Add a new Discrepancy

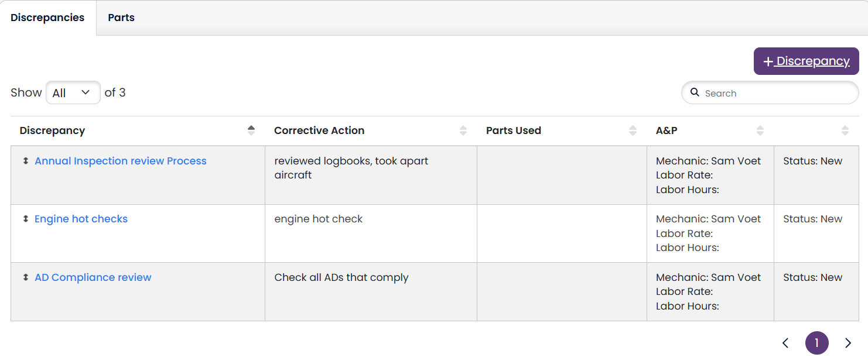(x=806, y=61)
